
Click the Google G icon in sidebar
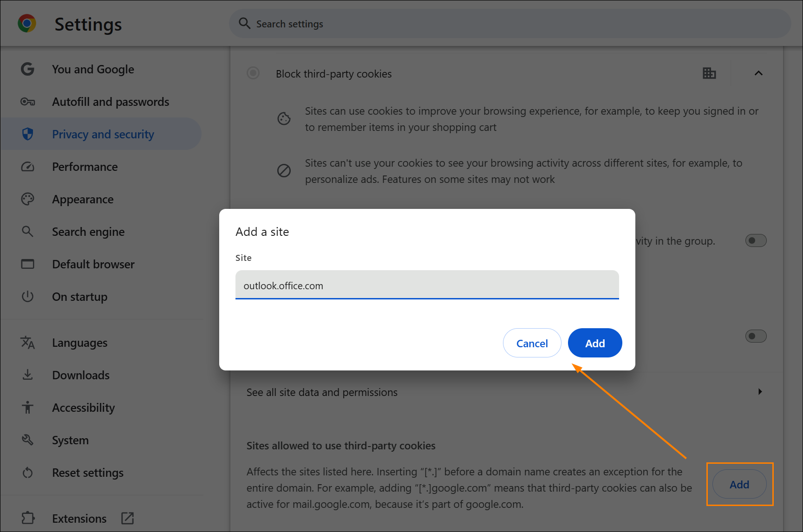tap(27, 69)
